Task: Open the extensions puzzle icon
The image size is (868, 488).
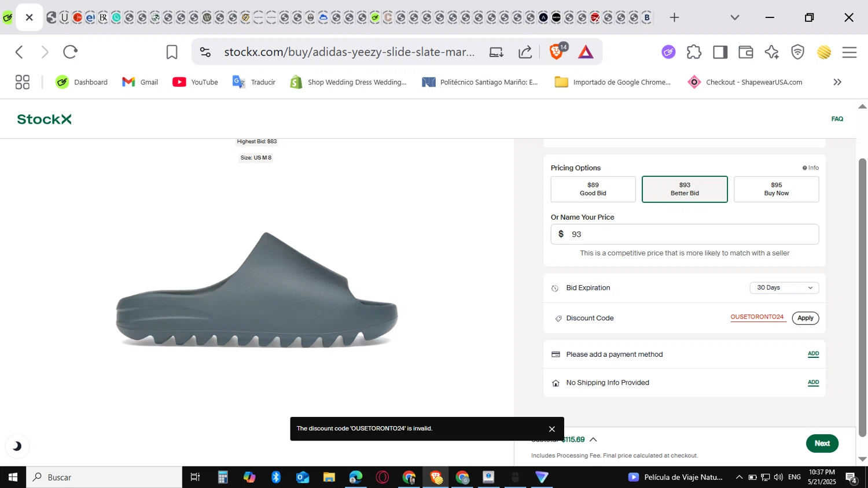Action: click(x=694, y=52)
